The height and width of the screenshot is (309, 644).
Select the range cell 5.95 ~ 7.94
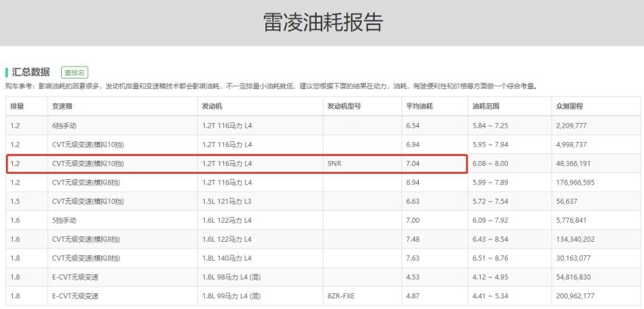point(491,144)
